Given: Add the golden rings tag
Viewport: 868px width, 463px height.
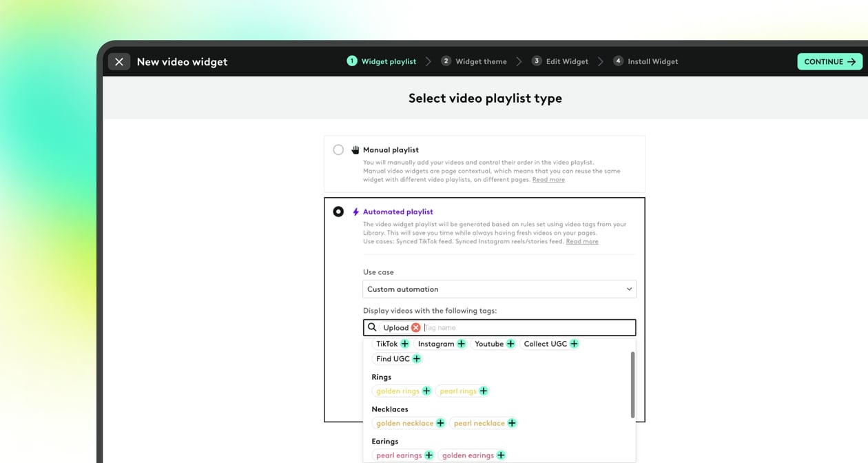Looking at the screenshot, I should (426, 391).
